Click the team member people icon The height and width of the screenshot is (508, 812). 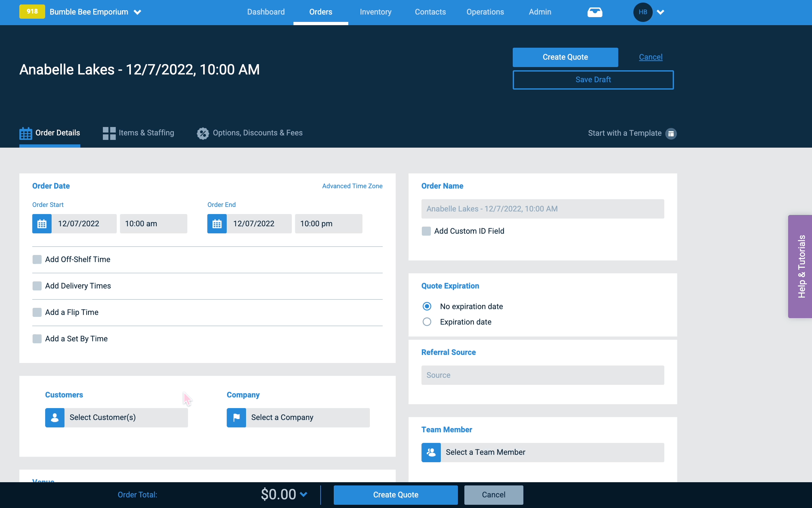point(431,453)
